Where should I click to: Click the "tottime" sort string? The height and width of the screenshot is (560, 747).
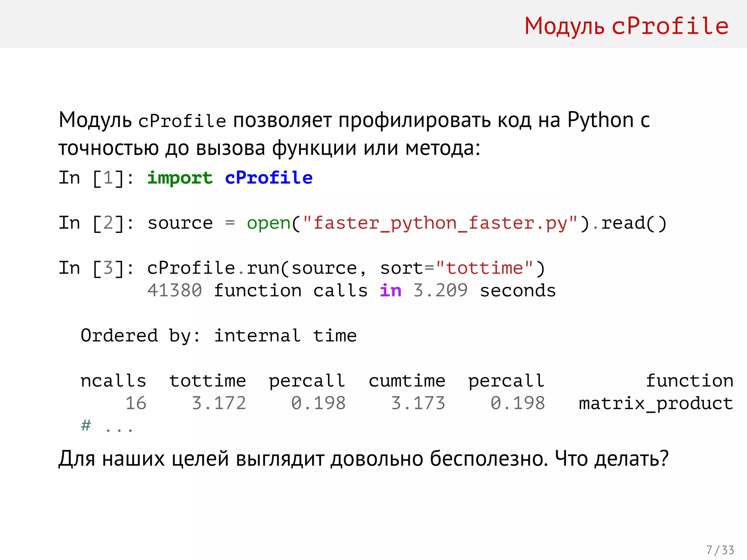click(x=485, y=268)
